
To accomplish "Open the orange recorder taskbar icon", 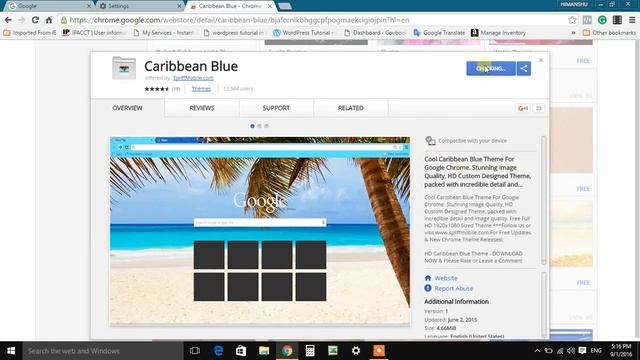I will (x=379, y=351).
